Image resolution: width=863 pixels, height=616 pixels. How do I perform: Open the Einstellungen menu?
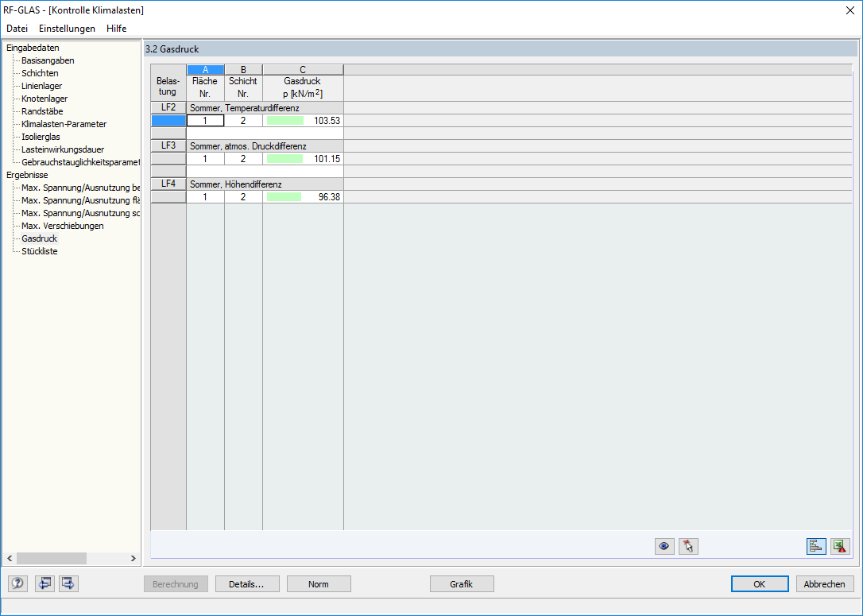[x=67, y=28]
